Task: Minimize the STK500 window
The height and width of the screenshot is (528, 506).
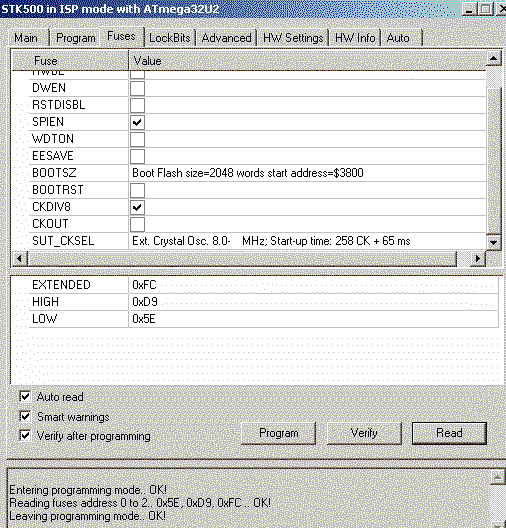Action: pyautogui.click(x=469, y=8)
